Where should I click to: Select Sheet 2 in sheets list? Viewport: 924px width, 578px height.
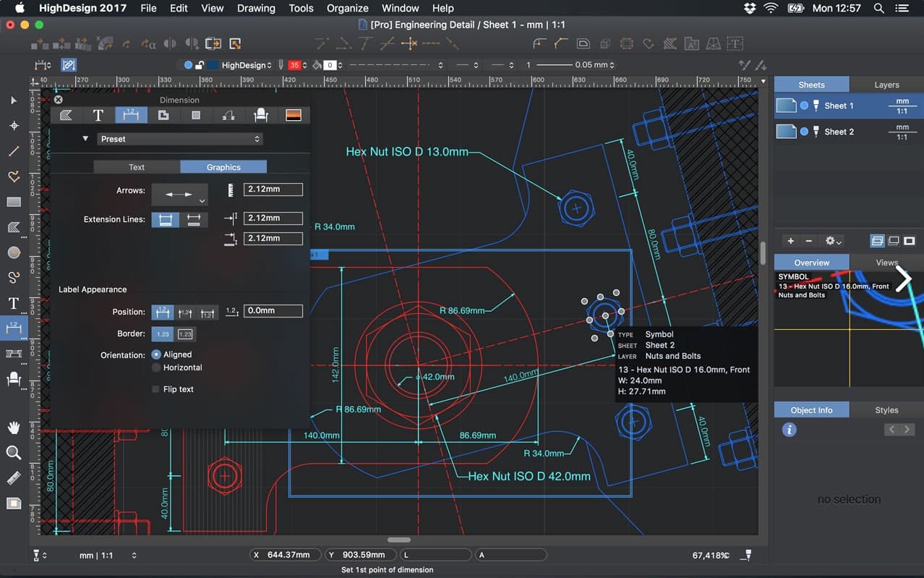click(849, 132)
